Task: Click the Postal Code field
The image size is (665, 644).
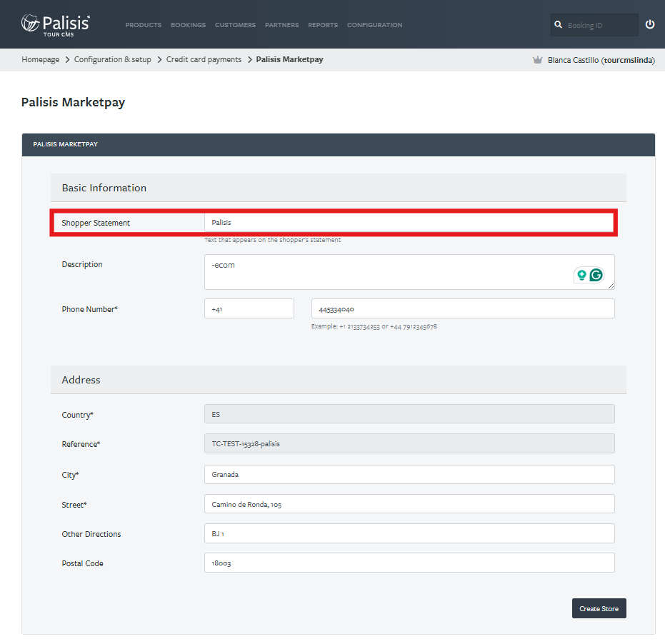Action: 409,563
